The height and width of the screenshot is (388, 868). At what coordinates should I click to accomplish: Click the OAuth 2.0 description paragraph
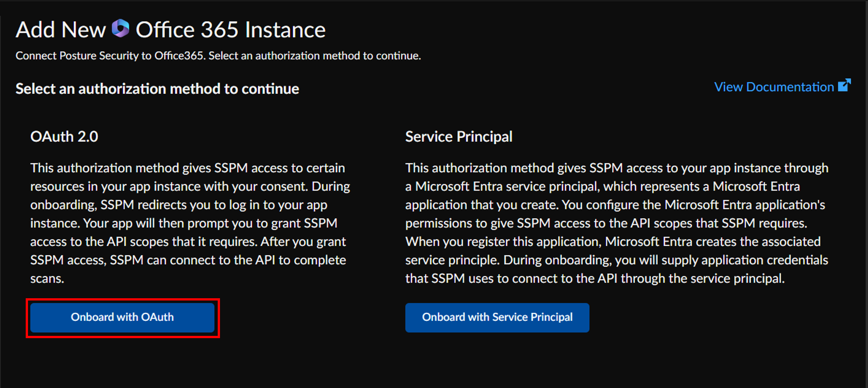click(190, 223)
